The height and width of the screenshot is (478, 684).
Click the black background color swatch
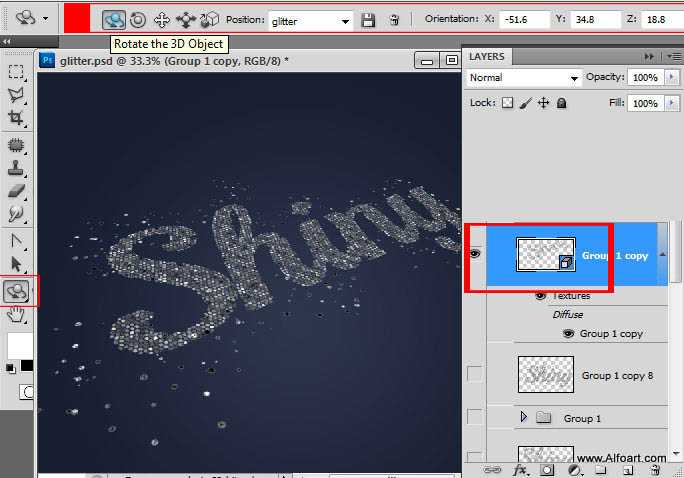(27, 365)
